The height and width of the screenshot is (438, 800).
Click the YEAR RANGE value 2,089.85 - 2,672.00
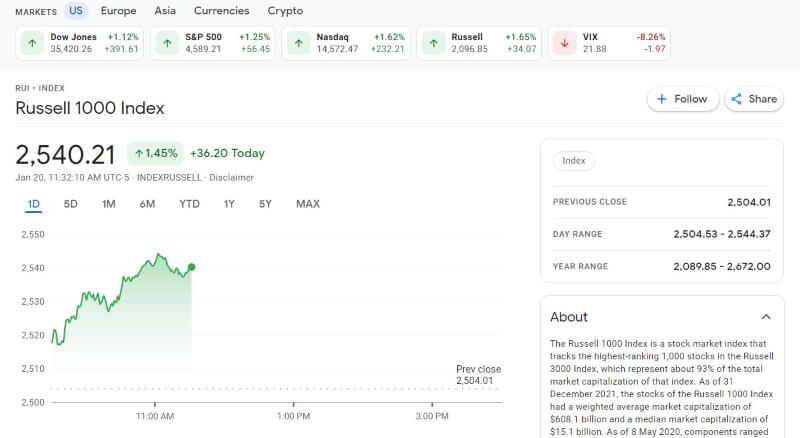722,266
